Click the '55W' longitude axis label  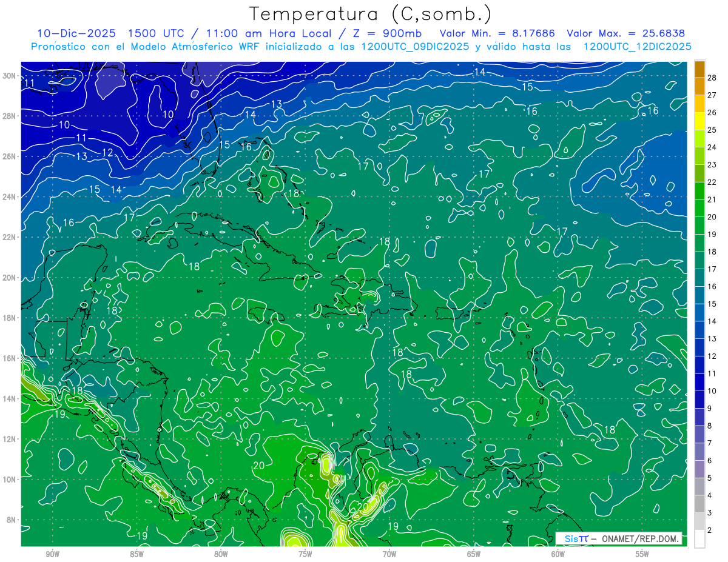pos(642,554)
